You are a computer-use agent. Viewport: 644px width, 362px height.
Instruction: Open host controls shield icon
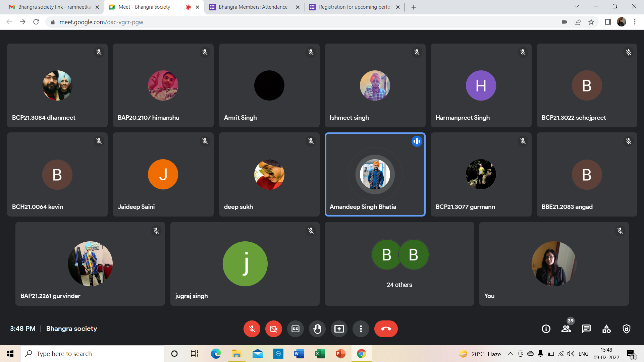[x=627, y=329]
